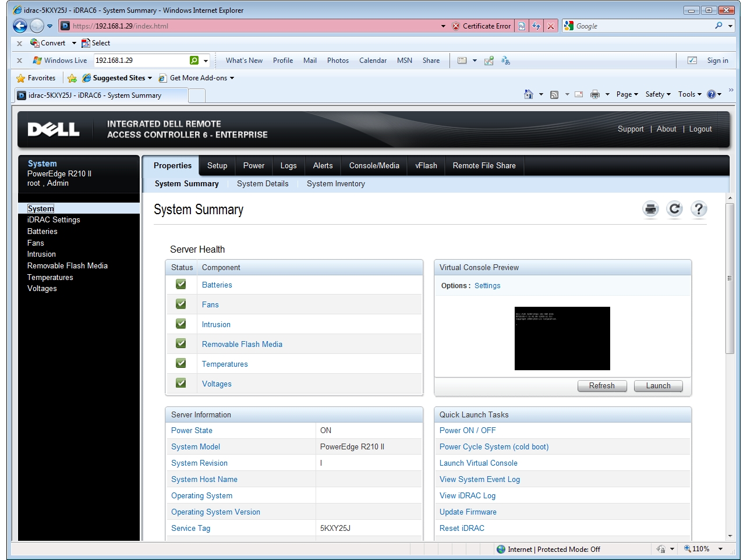This screenshot has height=560, width=747.
Task: Click the search magnifier on the Windows Live bar
Action: pyautogui.click(x=194, y=60)
